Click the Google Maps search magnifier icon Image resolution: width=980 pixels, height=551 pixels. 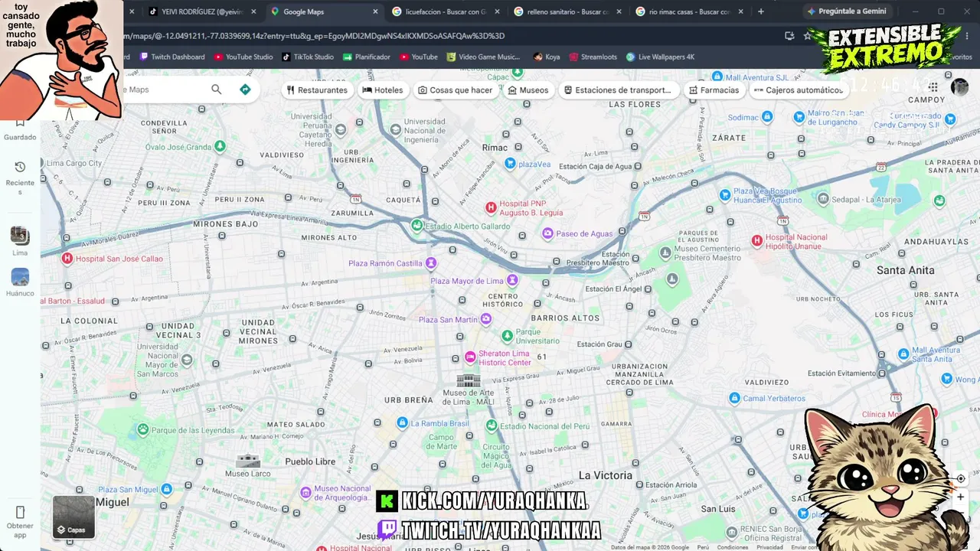(217, 90)
